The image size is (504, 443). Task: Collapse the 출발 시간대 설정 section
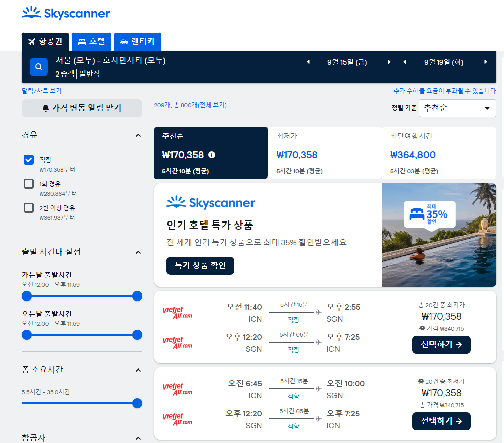[x=138, y=252]
